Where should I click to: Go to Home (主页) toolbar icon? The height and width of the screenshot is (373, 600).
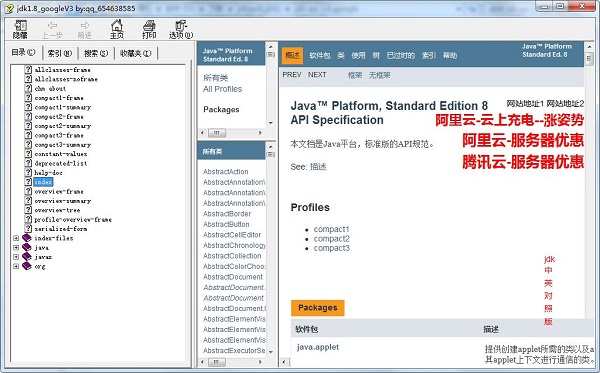pos(117,29)
